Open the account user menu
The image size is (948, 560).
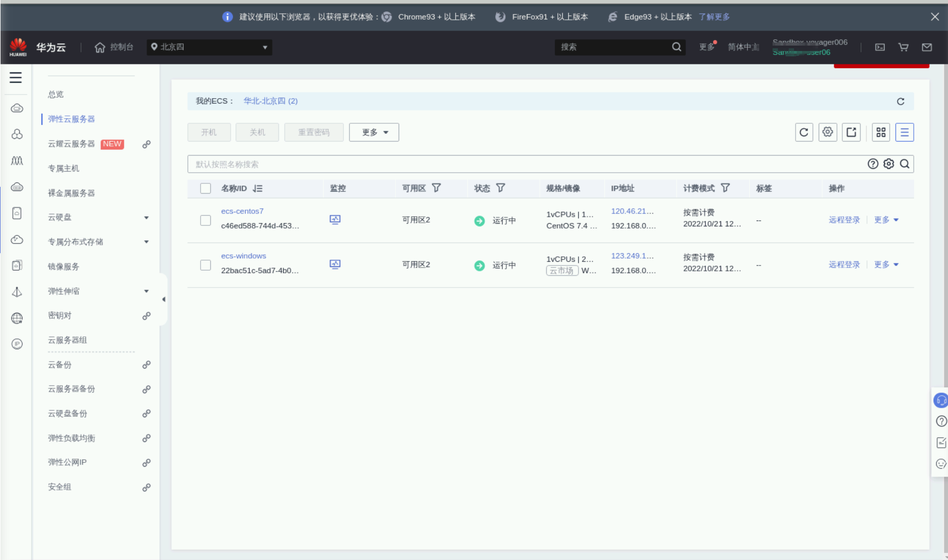(810, 47)
